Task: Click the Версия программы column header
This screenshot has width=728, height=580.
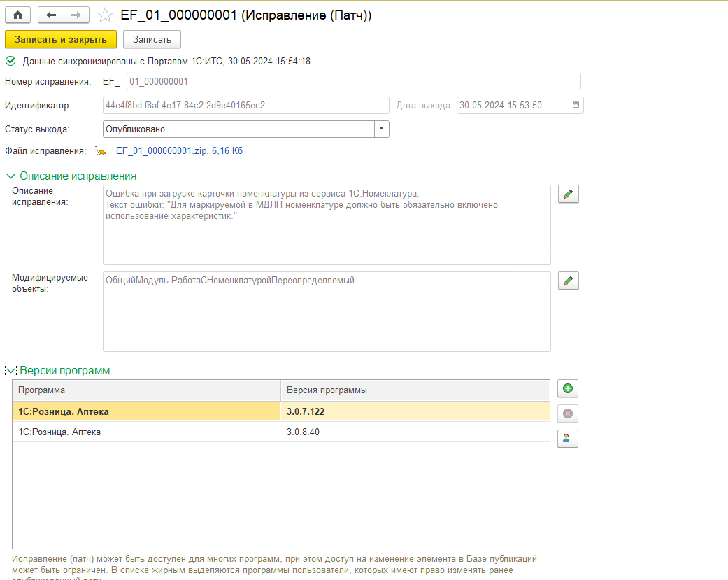Action: coord(415,390)
